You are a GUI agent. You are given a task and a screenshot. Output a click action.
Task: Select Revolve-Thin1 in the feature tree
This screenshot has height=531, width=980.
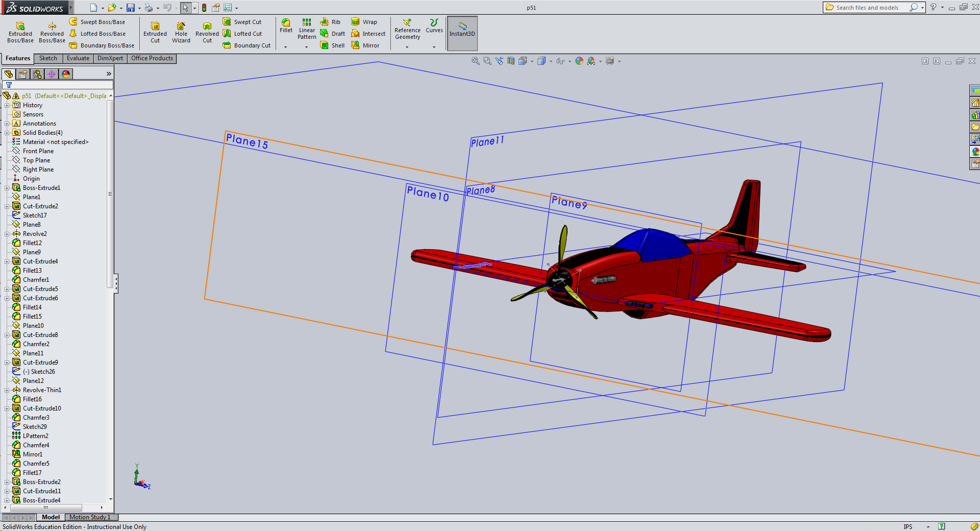pyautogui.click(x=42, y=390)
